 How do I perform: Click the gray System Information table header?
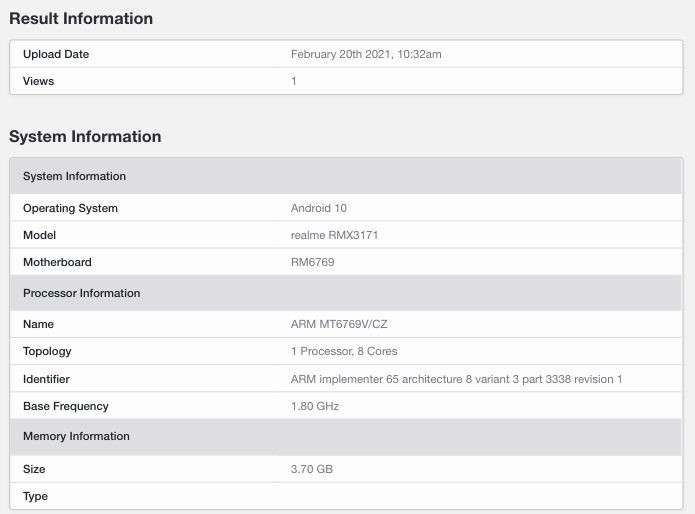[x=346, y=176]
